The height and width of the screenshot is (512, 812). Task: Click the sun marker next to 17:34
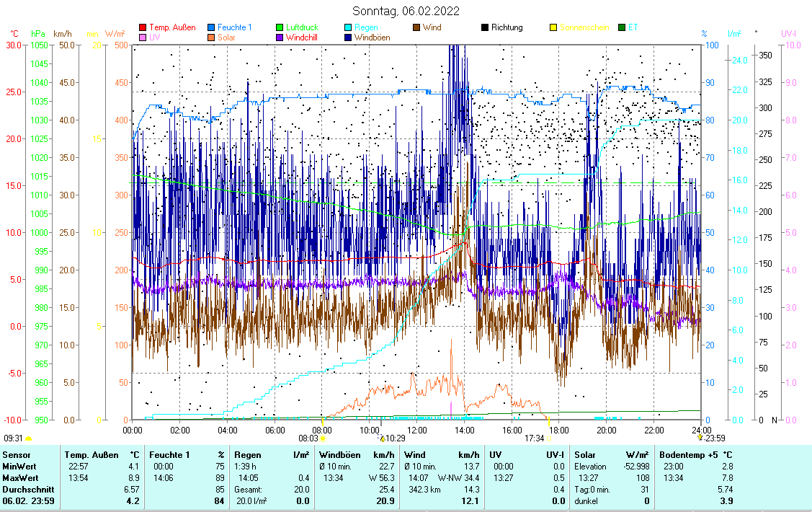[549, 438]
